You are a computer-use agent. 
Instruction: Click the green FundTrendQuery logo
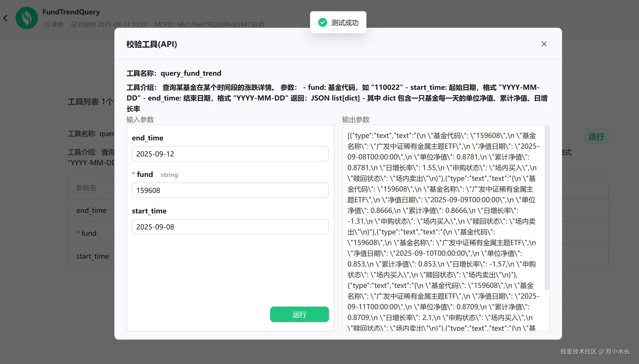(x=27, y=18)
